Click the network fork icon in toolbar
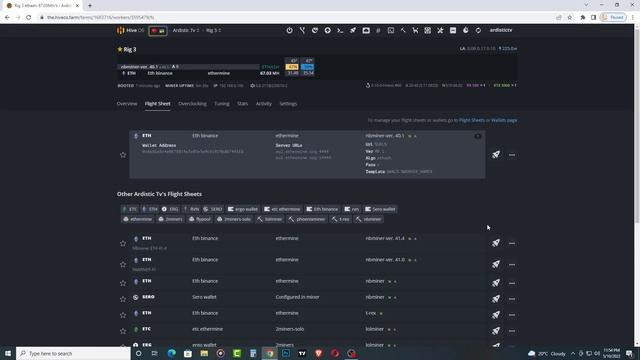 [302, 30]
